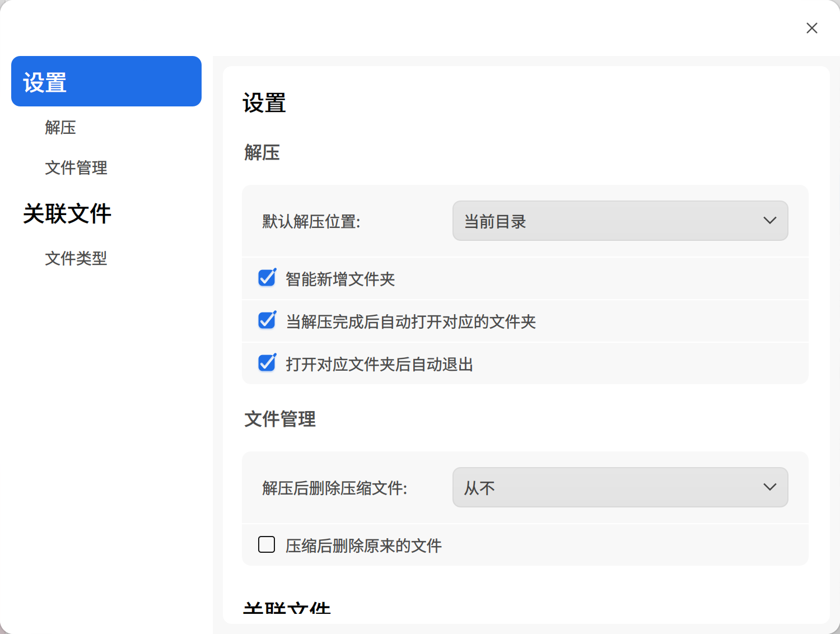Screen dimensions: 840x634
Task: Enable 压缩后删除原来的文件 checkbox
Action: pyautogui.click(x=267, y=544)
